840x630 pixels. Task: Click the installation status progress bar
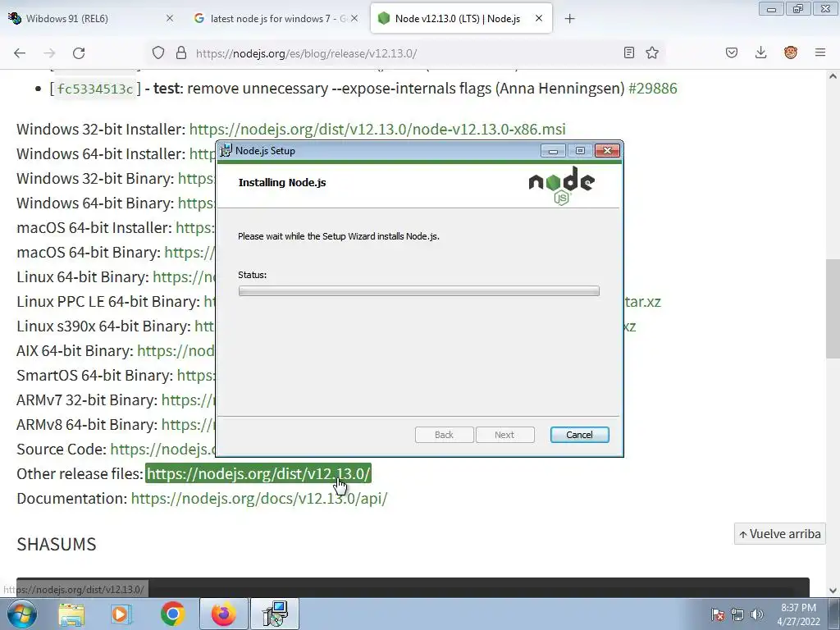[x=419, y=291]
